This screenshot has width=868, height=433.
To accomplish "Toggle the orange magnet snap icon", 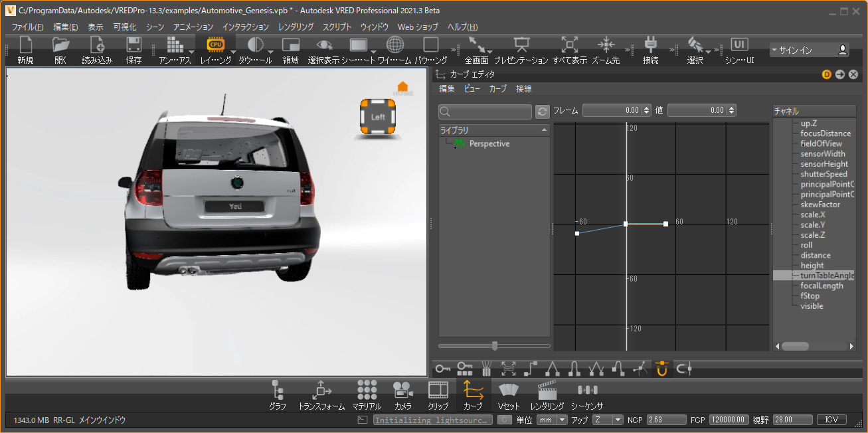I will coord(661,368).
